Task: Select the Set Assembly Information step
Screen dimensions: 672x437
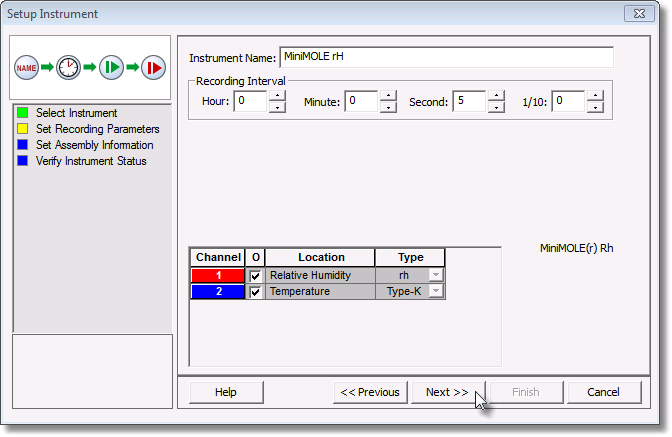Action: point(94,145)
